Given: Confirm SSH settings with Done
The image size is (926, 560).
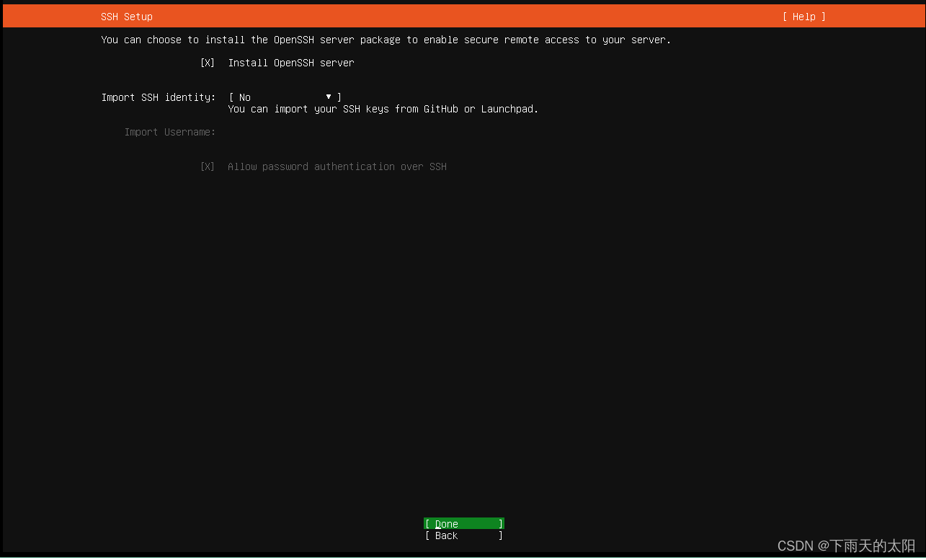Looking at the screenshot, I should tap(463, 523).
